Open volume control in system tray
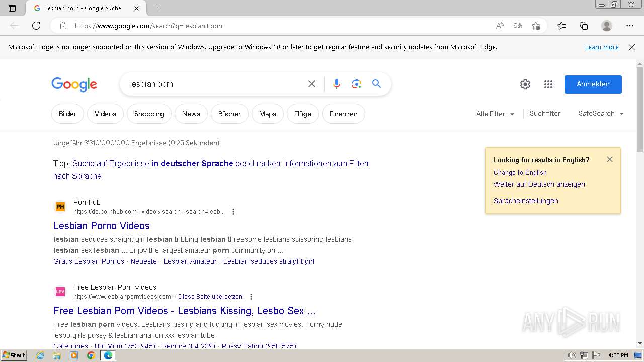644x362 pixels. [572, 355]
